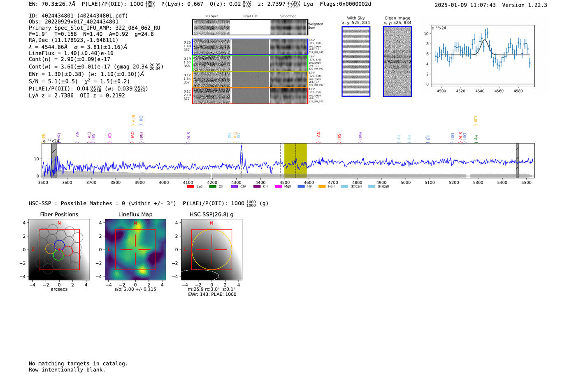Click the green Hγ line label
Viewport: 576px width, 392px height.
476,139
